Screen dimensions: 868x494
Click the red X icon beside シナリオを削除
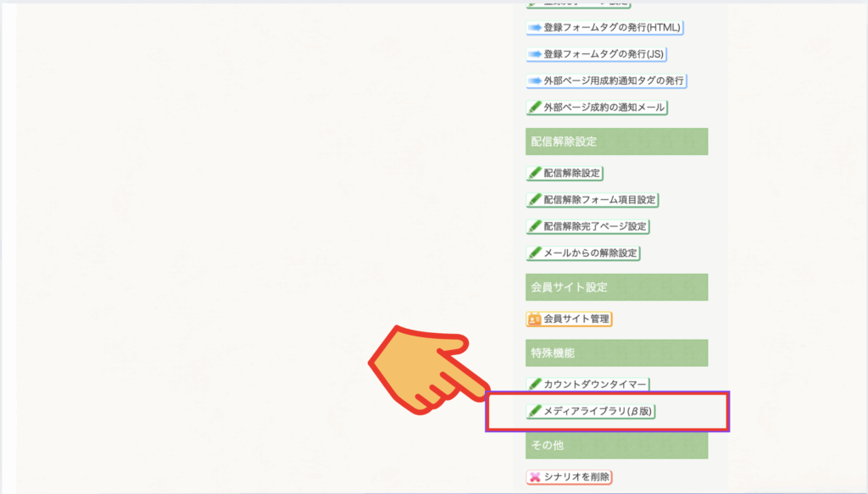534,478
